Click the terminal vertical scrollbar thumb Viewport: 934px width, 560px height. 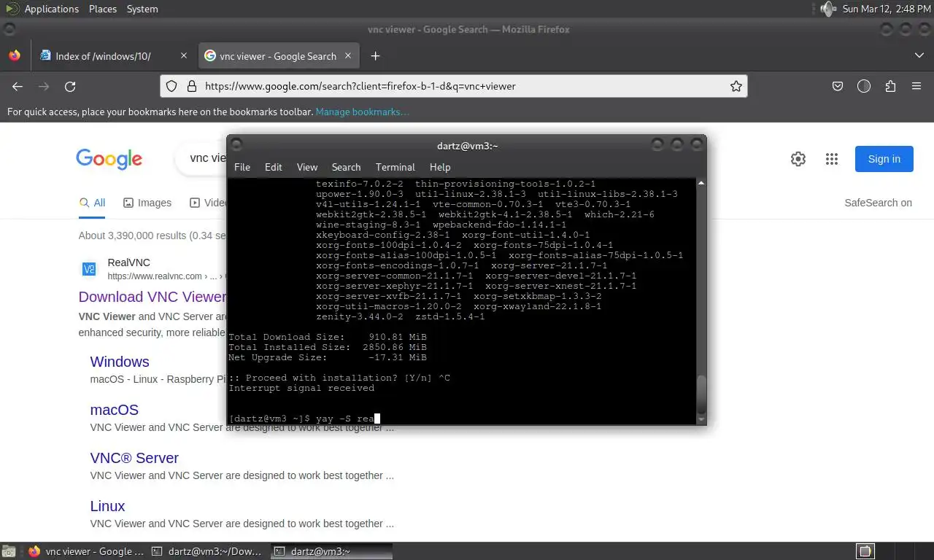[x=702, y=394]
